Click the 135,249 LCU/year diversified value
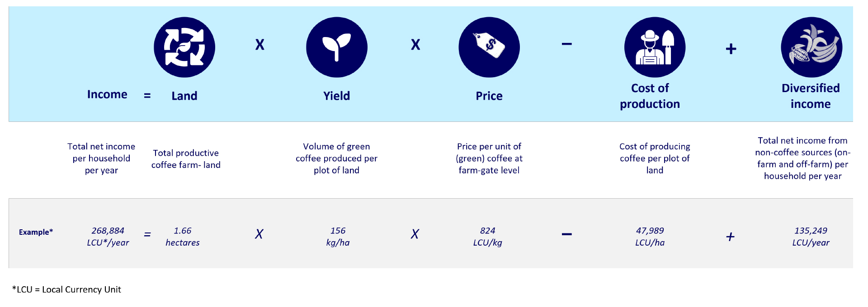This screenshot has height=307, width=868. tap(811, 237)
